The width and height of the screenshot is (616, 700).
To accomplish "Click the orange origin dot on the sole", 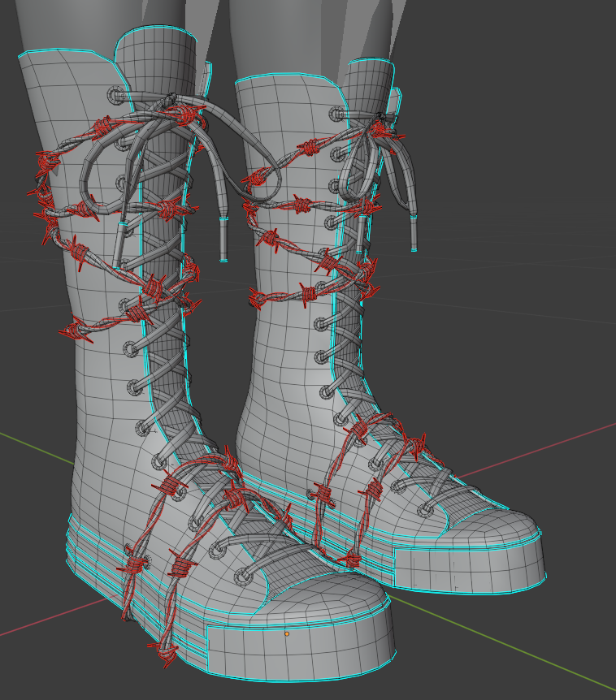I will point(287,633).
